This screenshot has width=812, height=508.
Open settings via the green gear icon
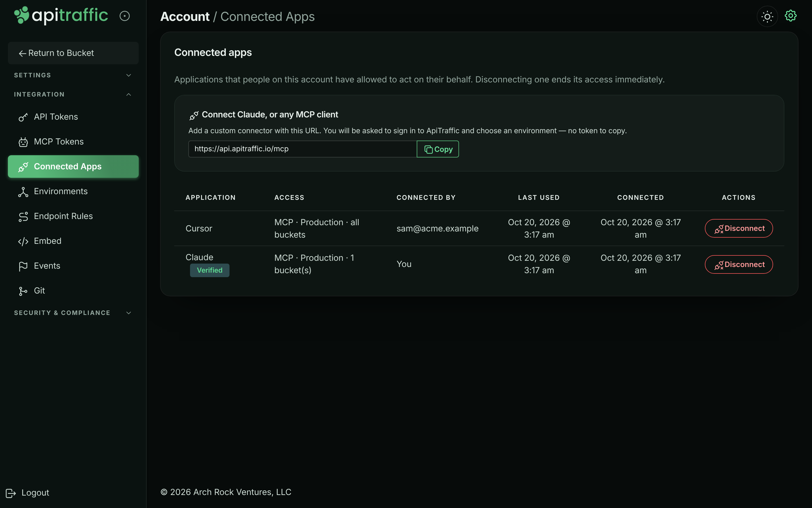tap(791, 16)
